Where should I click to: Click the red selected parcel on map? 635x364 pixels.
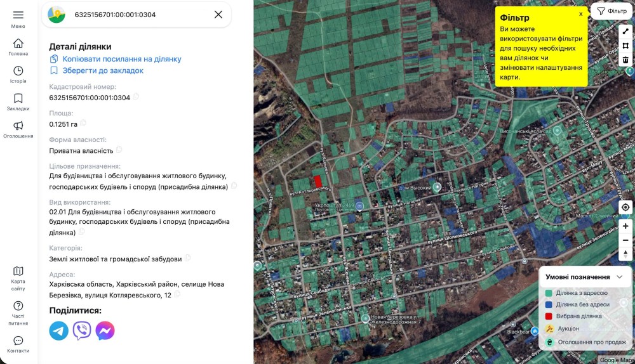(x=318, y=181)
